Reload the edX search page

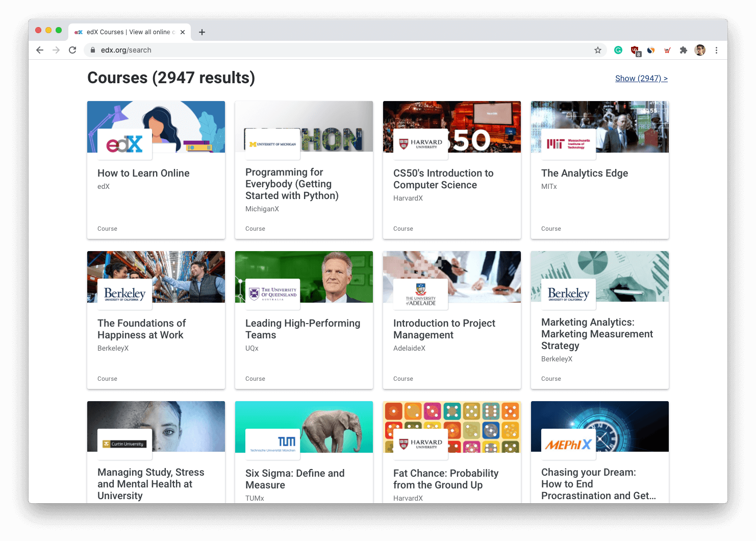point(72,50)
